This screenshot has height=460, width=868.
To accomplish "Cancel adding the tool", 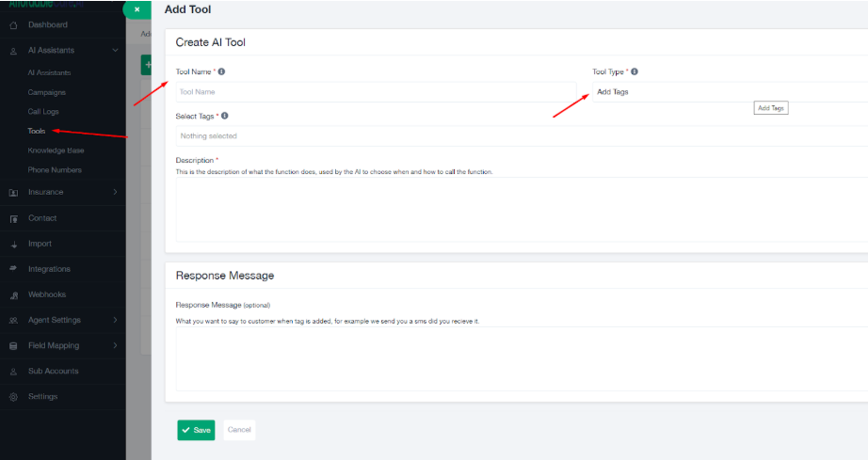I will coord(239,430).
